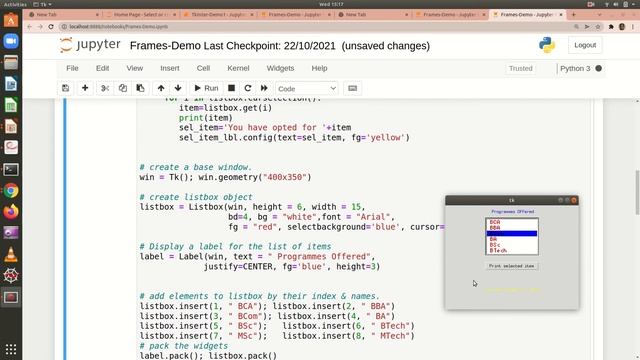Viewport: 640px width, 360px height.
Task: Open Terminal from the Ubuntu dock
Action: tap(11, 169)
